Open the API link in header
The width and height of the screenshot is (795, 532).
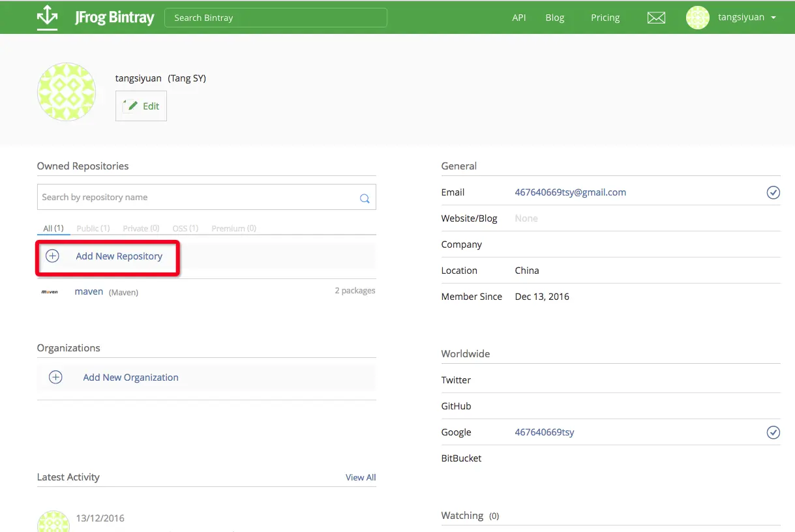click(519, 18)
